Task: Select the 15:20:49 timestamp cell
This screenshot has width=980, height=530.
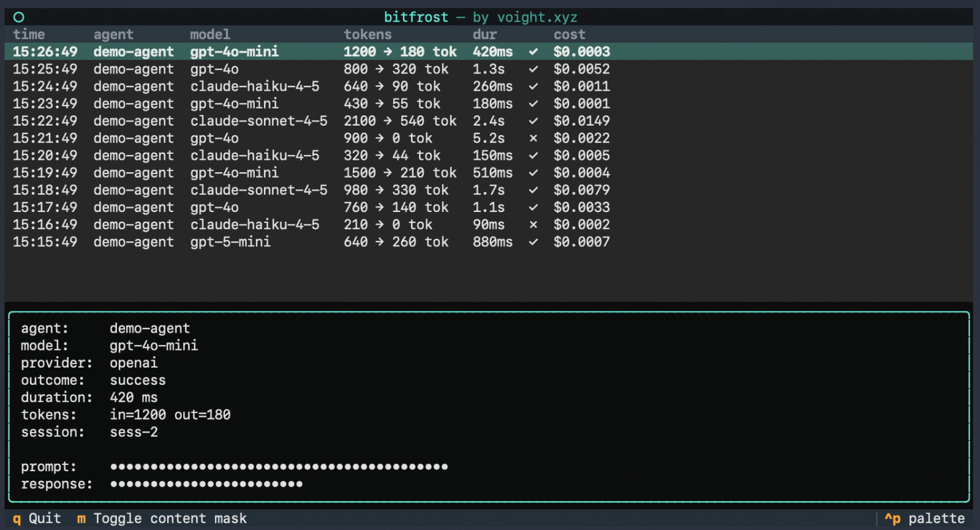Action: (45, 156)
